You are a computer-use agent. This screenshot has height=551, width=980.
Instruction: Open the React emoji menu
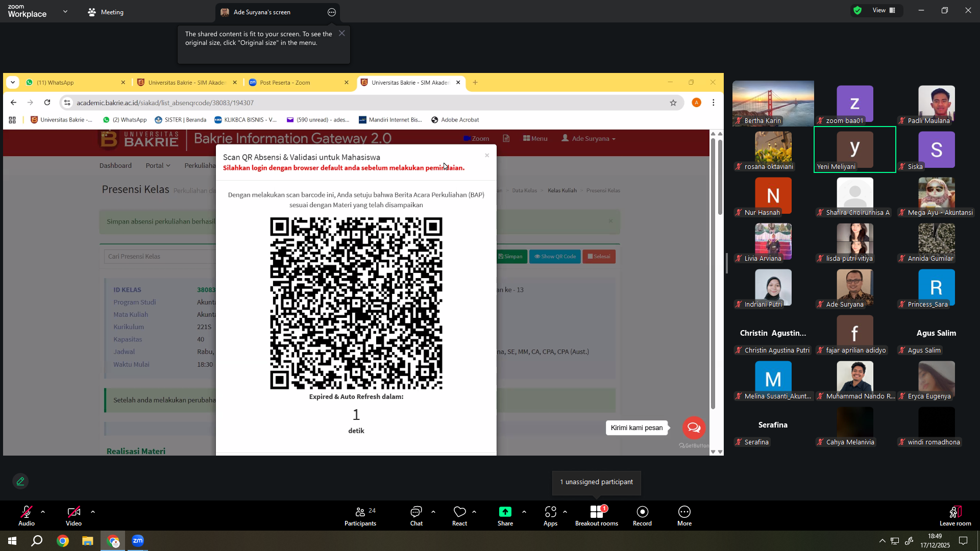click(459, 516)
